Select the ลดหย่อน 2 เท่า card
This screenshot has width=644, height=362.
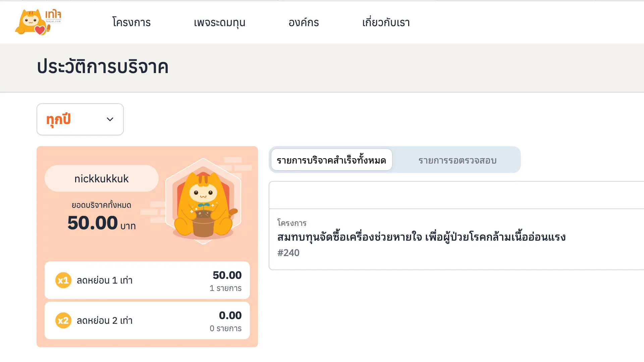click(x=147, y=320)
